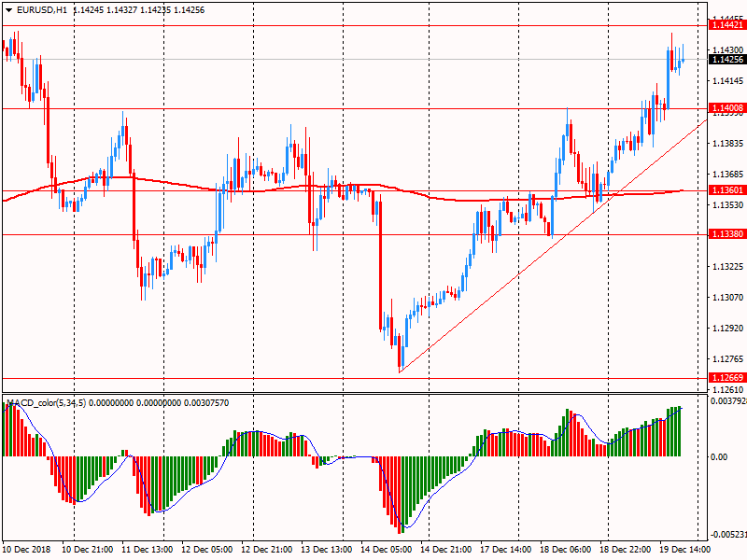Select the 1.14421 red price level label
The width and height of the screenshot is (747, 560).
click(727, 25)
